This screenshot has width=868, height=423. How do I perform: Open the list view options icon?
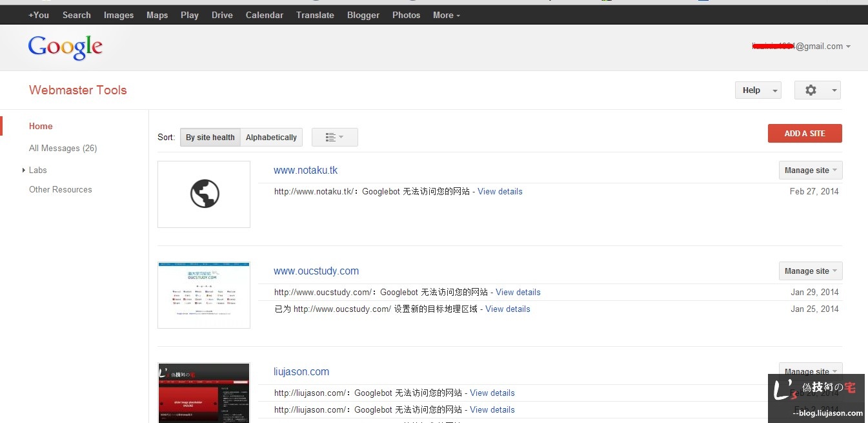(x=334, y=138)
